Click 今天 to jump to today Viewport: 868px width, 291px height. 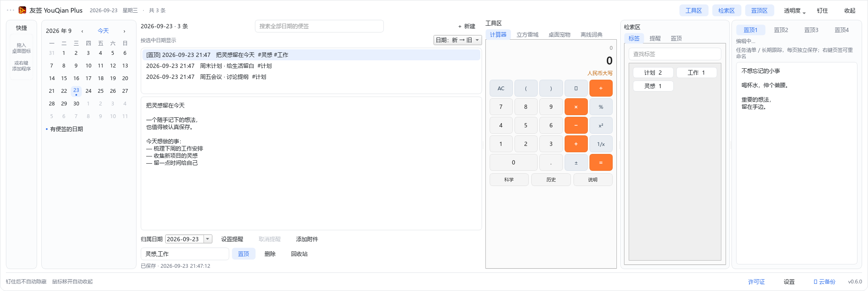point(103,31)
